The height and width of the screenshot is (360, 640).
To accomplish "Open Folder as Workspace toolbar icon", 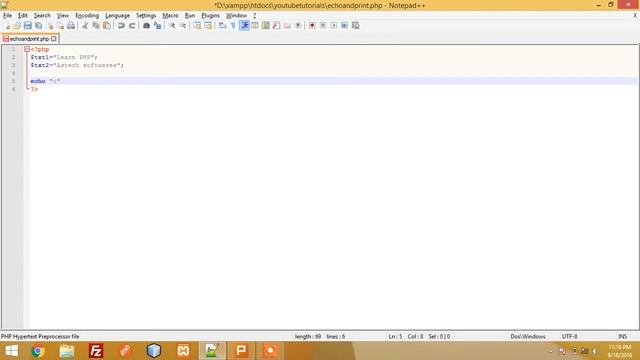I will coord(287,25).
